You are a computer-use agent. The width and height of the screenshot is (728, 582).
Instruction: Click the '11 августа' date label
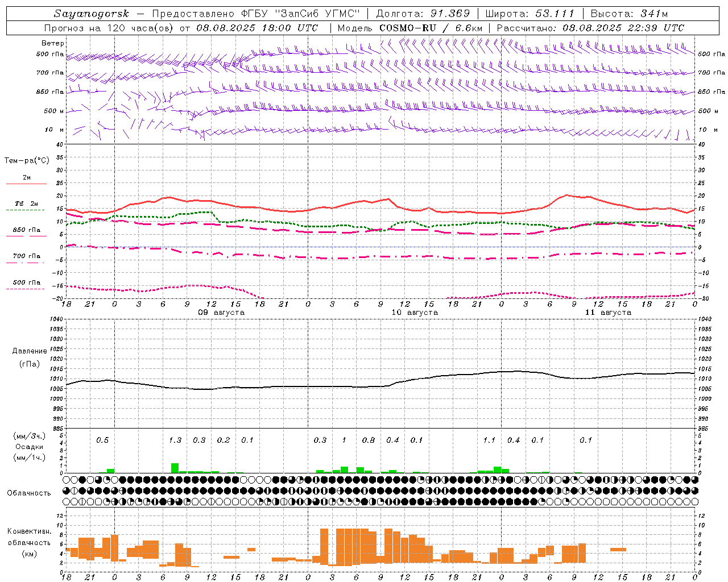[608, 313]
